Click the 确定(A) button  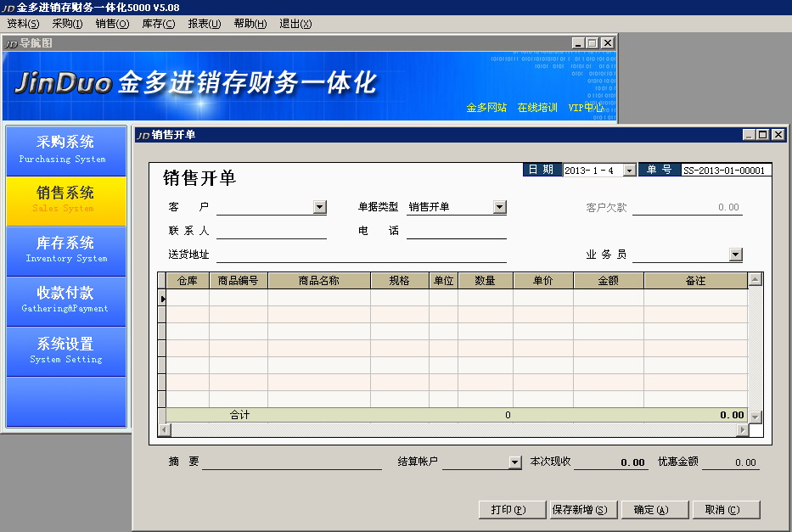pos(654,510)
